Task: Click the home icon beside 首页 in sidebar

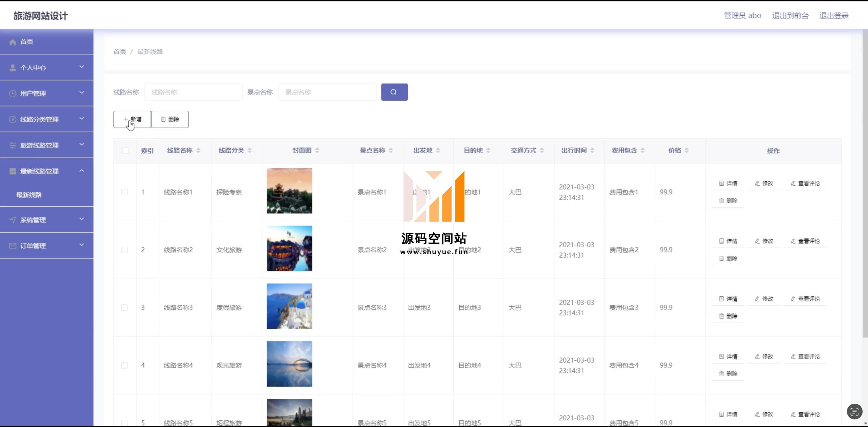Action: (x=13, y=42)
